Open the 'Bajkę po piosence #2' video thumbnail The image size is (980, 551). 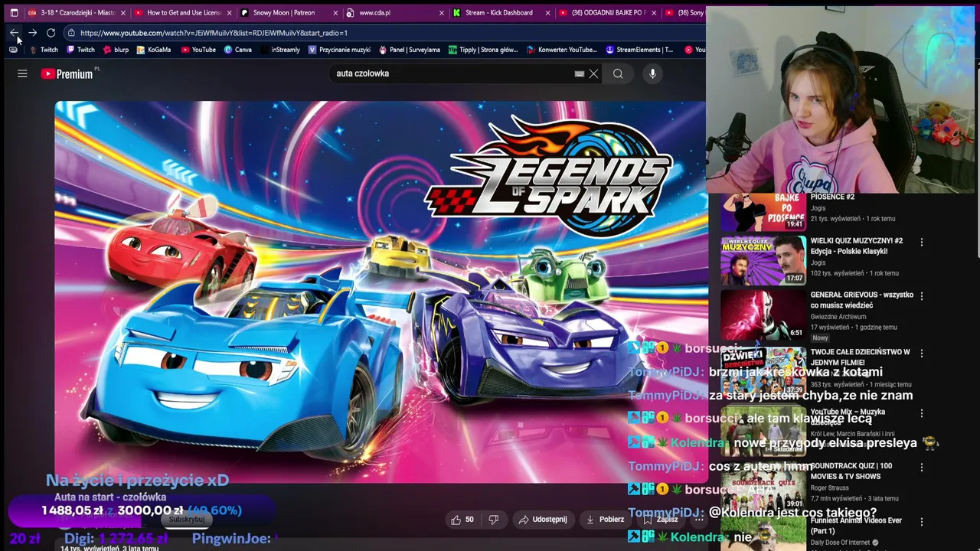(x=763, y=212)
